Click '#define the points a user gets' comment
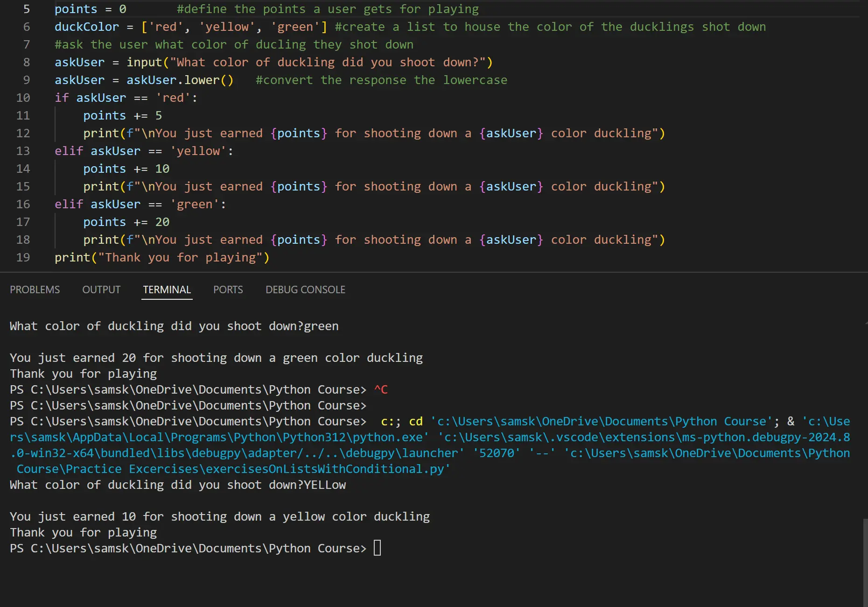 (328, 9)
